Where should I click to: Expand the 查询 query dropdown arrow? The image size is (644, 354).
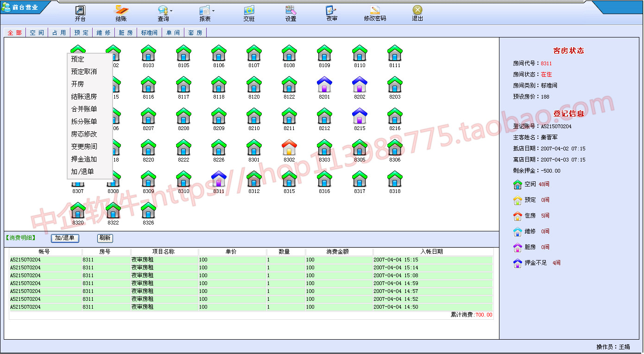click(x=171, y=10)
